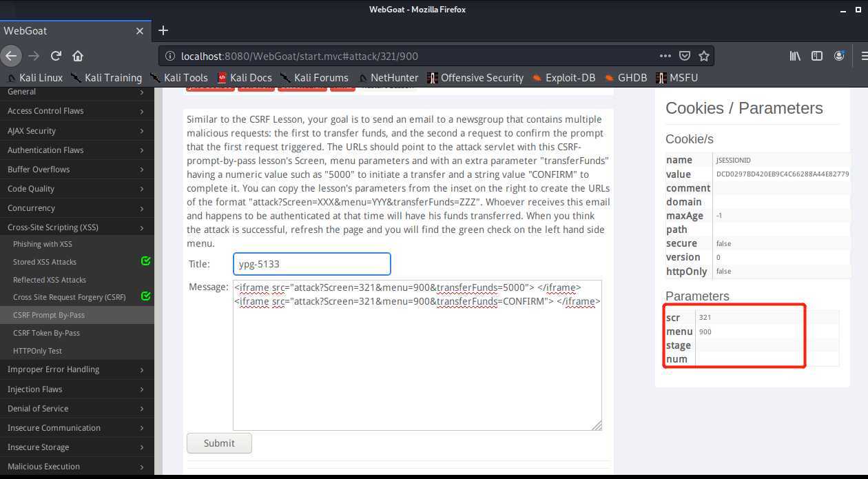This screenshot has height=479, width=868.
Task: Open the MSFU bookmark
Action: click(677, 78)
